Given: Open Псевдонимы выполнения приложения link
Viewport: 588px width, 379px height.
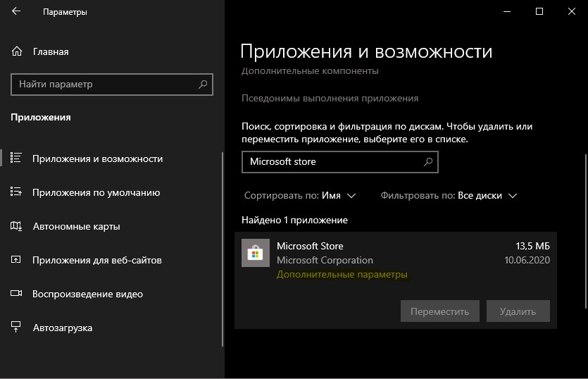Looking at the screenshot, I should (x=330, y=99).
